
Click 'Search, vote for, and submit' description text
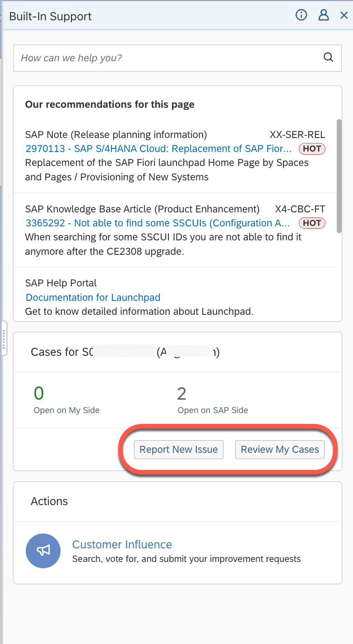(x=186, y=559)
